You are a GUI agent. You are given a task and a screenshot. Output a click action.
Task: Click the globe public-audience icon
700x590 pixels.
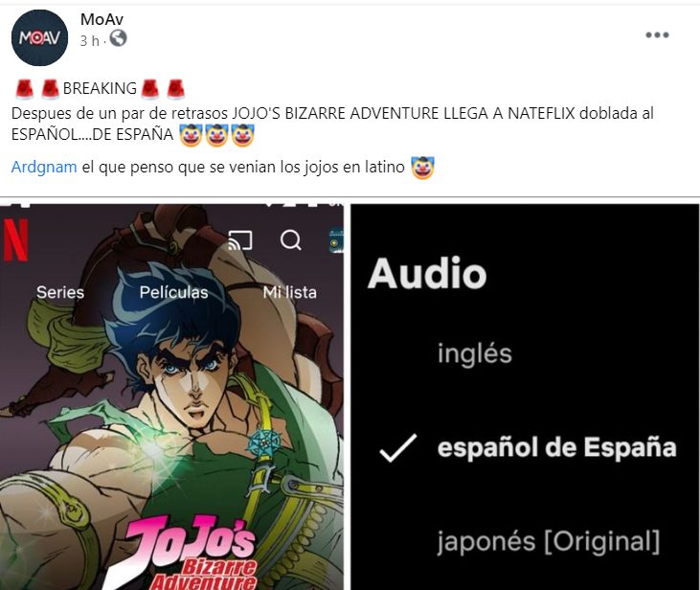point(119,38)
